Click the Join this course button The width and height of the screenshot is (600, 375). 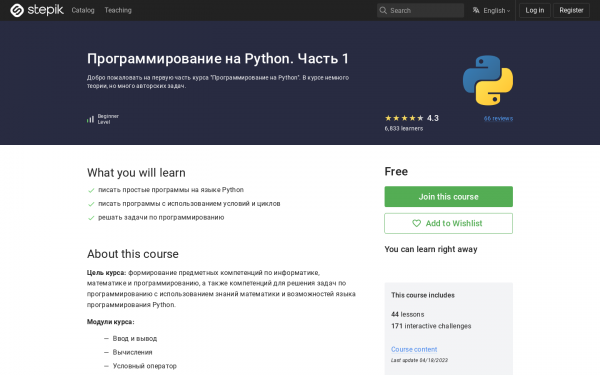(448, 197)
